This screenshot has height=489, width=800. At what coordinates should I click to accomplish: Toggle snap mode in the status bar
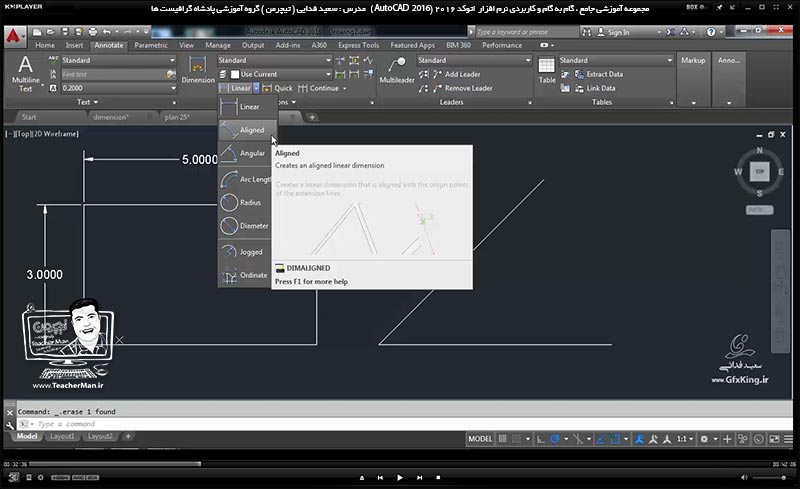tap(516, 439)
